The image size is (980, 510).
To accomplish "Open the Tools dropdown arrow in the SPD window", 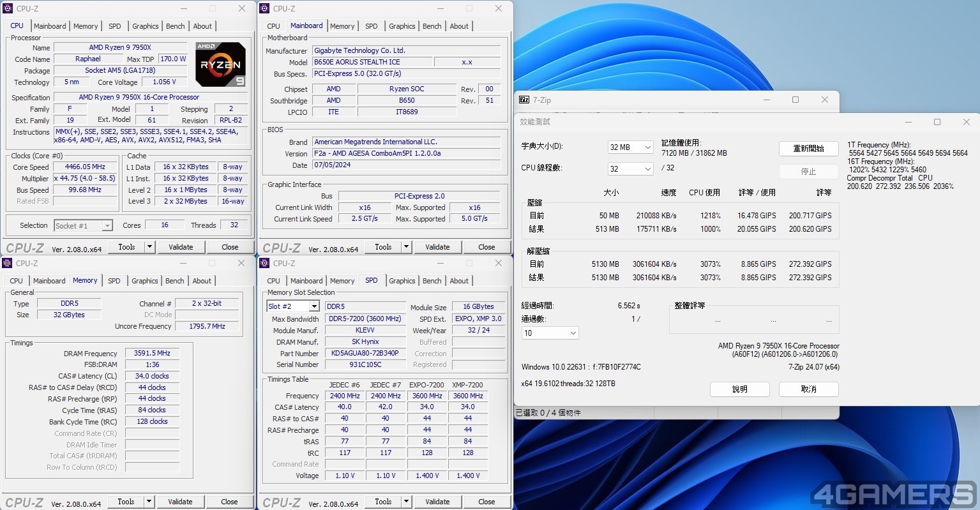I will (406, 502).
